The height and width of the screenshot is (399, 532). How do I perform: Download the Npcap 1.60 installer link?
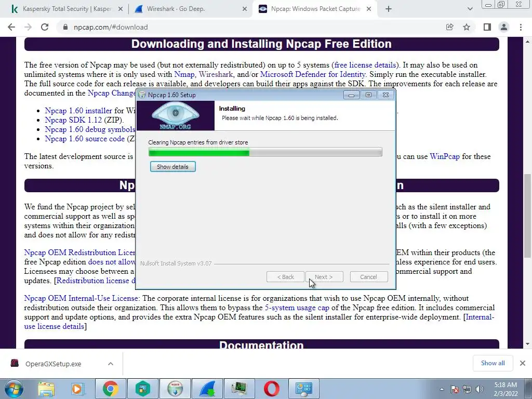[78, 111]
